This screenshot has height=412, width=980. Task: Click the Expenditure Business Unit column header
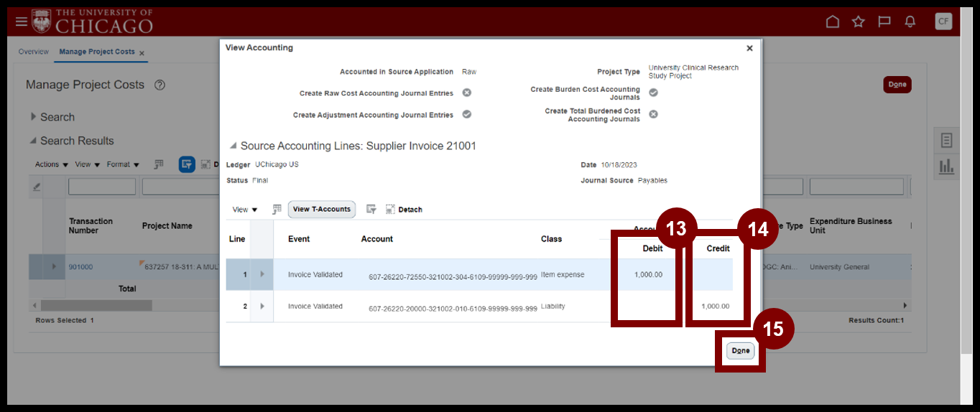pos(851,226)
